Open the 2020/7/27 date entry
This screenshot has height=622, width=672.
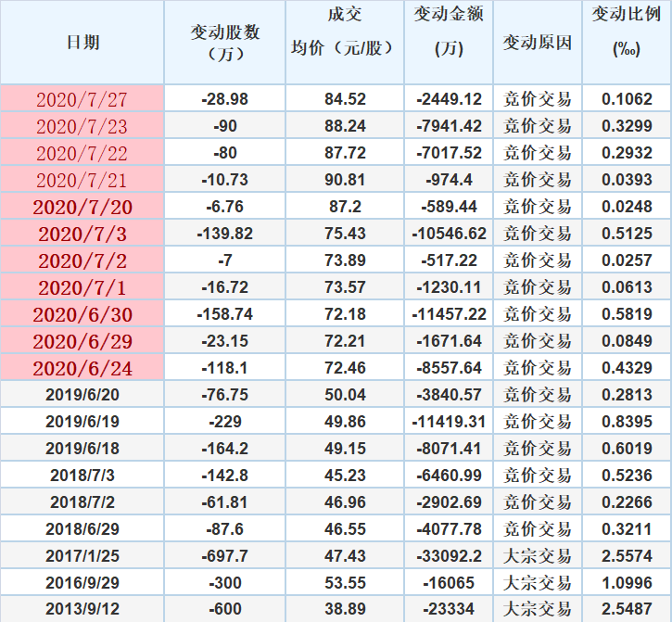[x=82, y=99]
